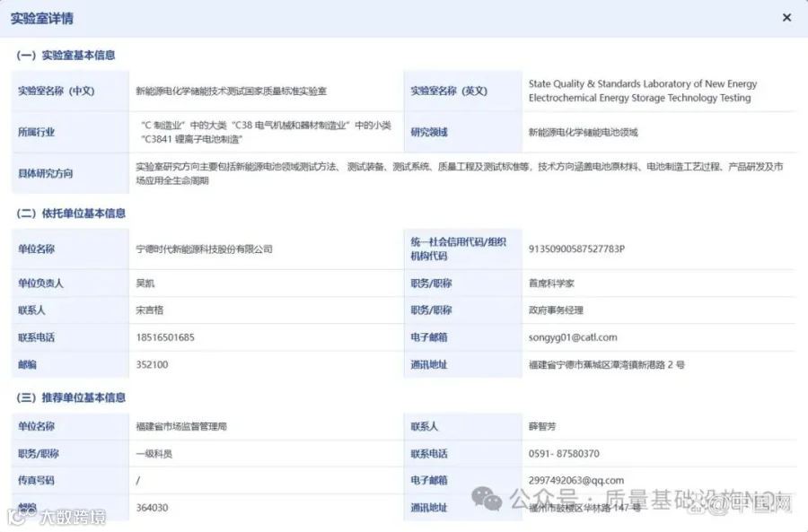
Task: Click 联系电话 label beside 0591- 87580370
Action: (x=429, y=454)
